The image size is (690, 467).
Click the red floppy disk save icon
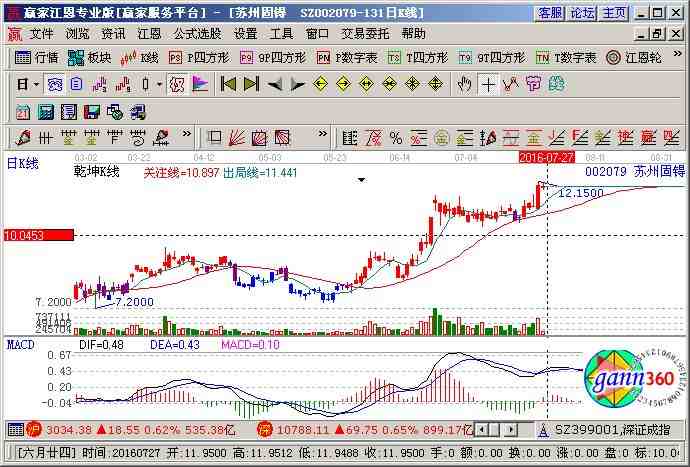click(x=92, y=112)
